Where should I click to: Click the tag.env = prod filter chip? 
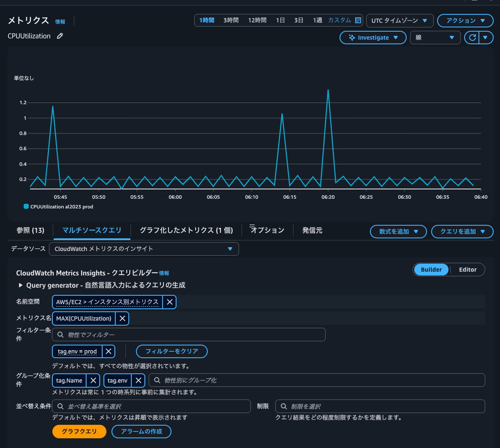pyautogui.click(x=77, y=351)
